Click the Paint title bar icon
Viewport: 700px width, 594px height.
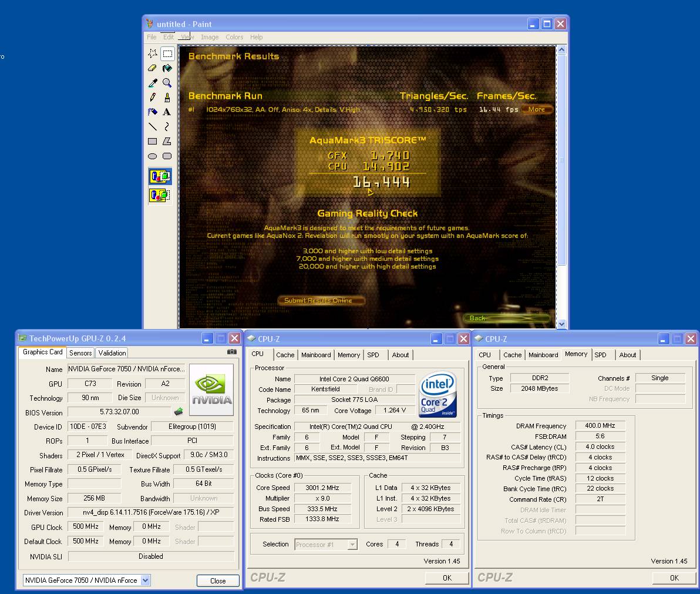tap(150, 24)
